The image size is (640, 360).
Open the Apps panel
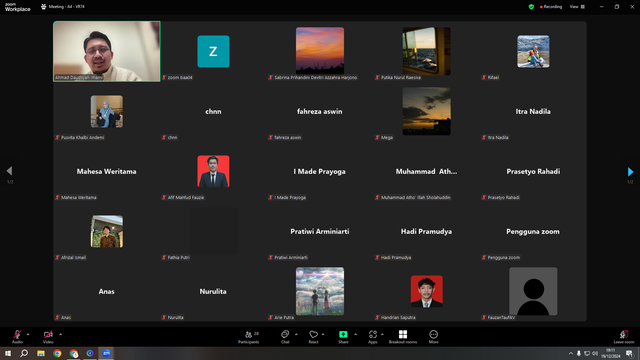373,337
